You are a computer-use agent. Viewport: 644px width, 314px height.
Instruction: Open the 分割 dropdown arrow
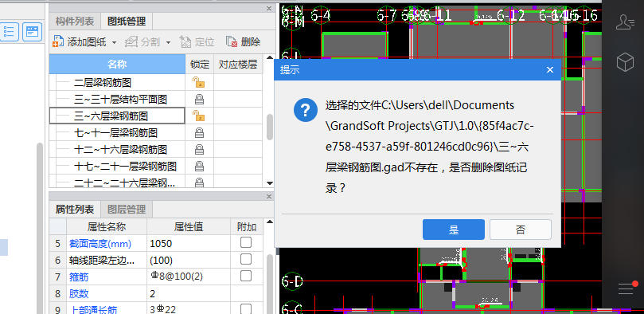[x=169, y=42]
